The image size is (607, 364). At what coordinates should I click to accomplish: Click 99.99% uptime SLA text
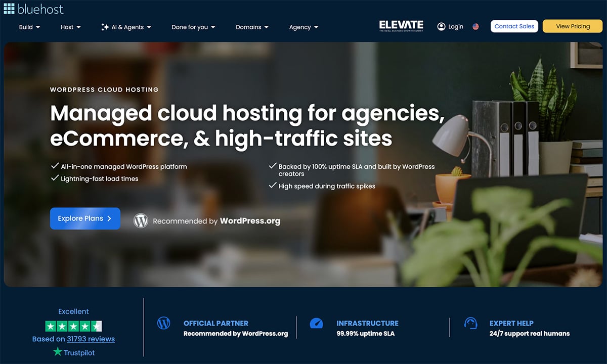click(365, 334)
